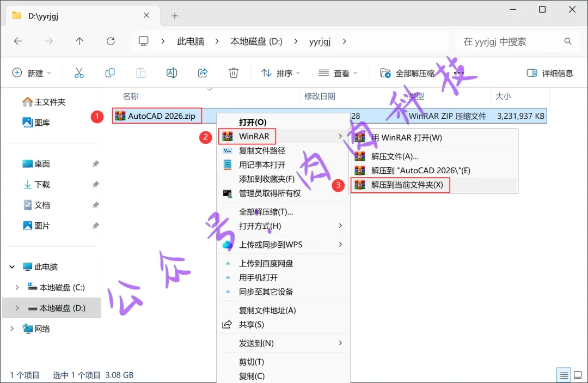Switch to large thumbnails view icon in status bar
Viewport: 588px width, 383px height.
[x=578, y=374]
